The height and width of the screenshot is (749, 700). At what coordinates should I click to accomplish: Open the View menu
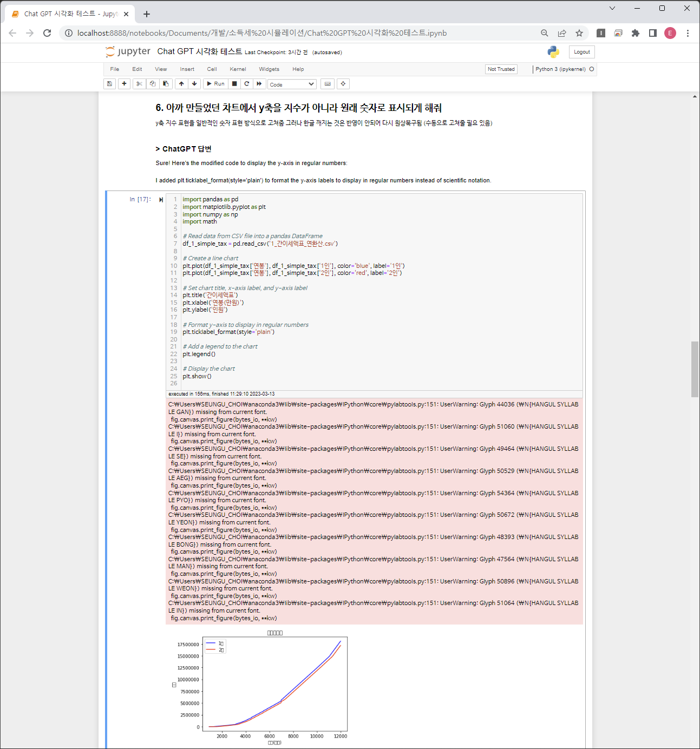(161, 69)
